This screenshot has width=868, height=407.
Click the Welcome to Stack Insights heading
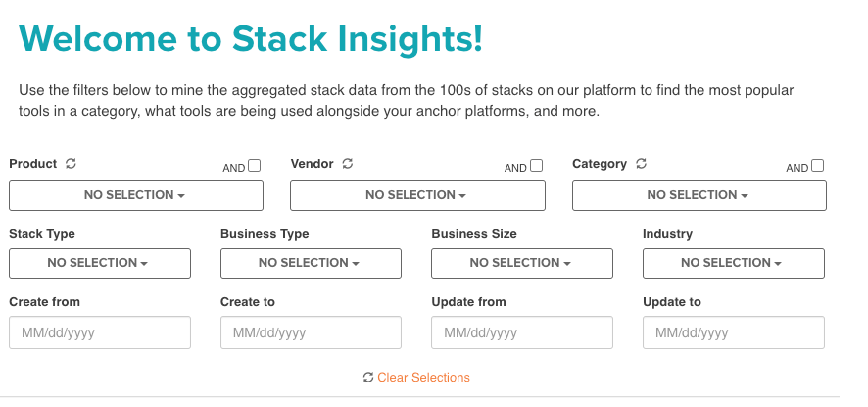[x=251, y=39]
